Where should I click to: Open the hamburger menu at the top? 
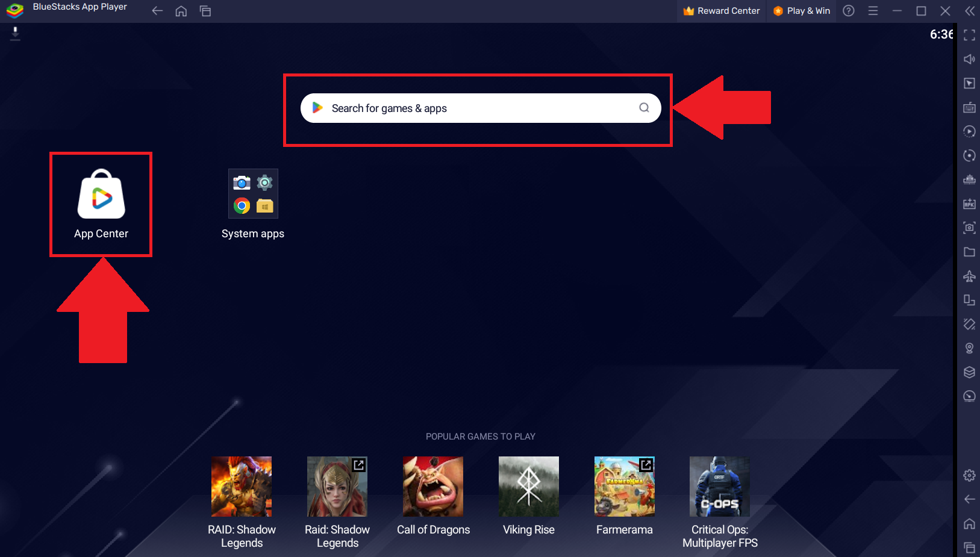click(x=873, y=10)
